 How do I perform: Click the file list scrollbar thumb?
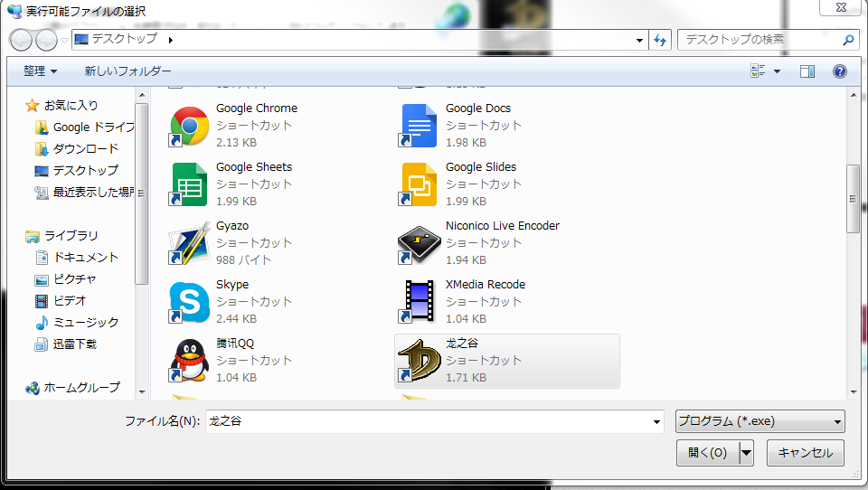coord(853,199)
